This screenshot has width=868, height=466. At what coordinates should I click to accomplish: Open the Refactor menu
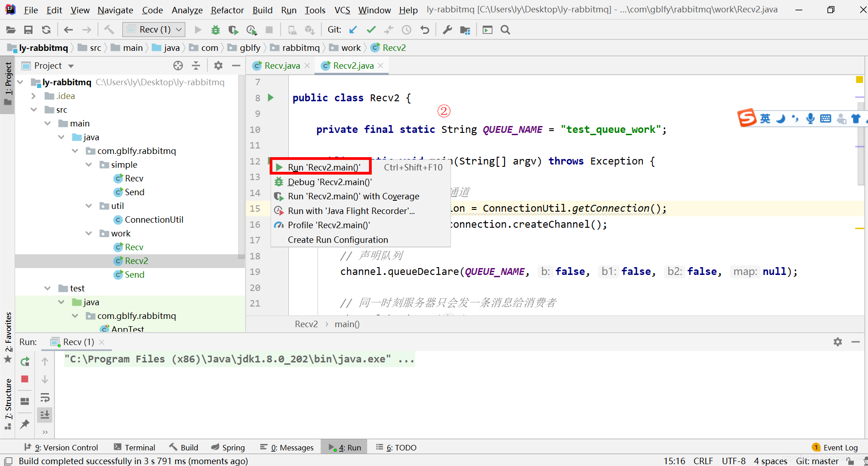227,10
